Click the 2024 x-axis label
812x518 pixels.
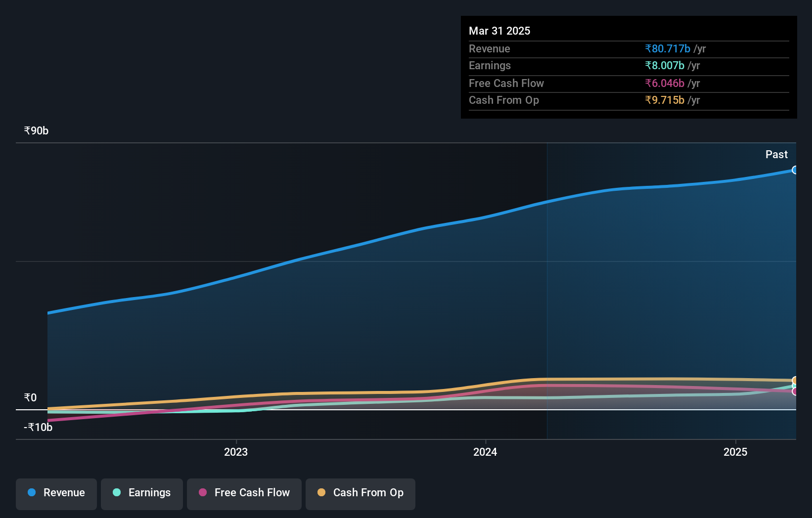coord(485,452)
